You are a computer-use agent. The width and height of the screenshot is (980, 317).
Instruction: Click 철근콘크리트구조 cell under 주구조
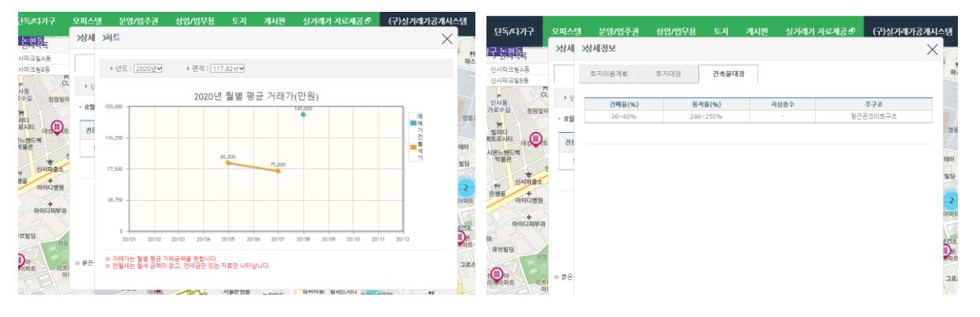tap(873, 116)
